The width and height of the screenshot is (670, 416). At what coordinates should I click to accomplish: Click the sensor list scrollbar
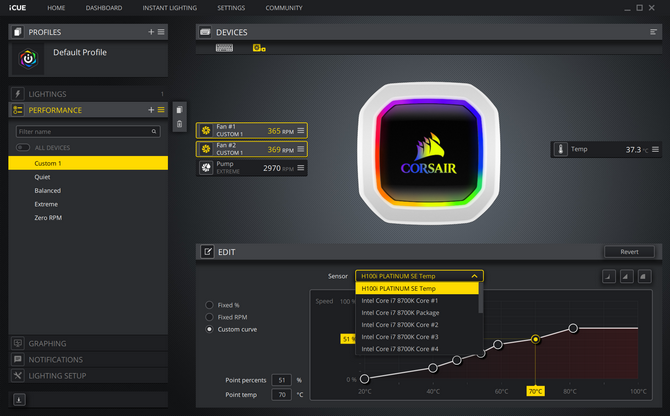point(481,299)
